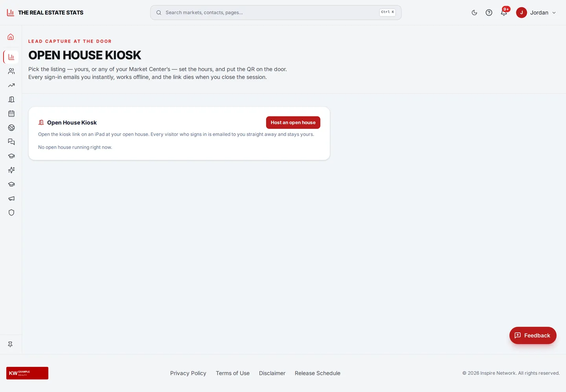The image size is (566, 392).
Task: Focus the Search markets, contacts, pages field
Action: [x=276, y=13]
